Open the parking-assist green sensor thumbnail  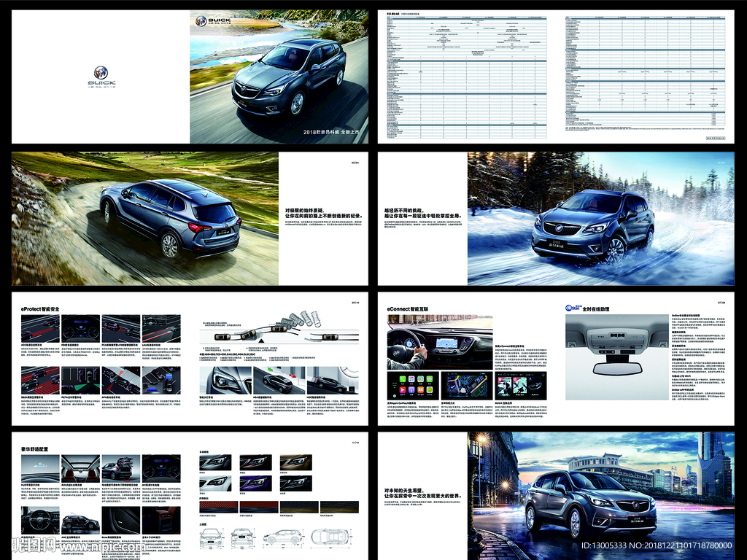click(80, 381)
